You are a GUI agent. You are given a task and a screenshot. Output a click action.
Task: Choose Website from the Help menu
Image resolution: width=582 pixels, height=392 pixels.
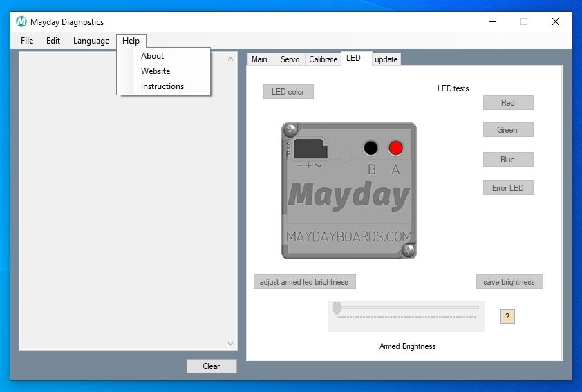(x=164, y=71)
